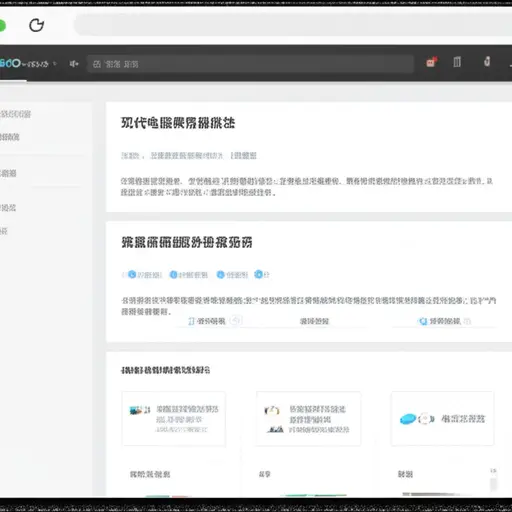Image resolution: width=512 pixels, height=512 pixels.
Task: Click the mouse-shaped icon at the header's right
Action: pyautogui.click(x=487, y=62)
